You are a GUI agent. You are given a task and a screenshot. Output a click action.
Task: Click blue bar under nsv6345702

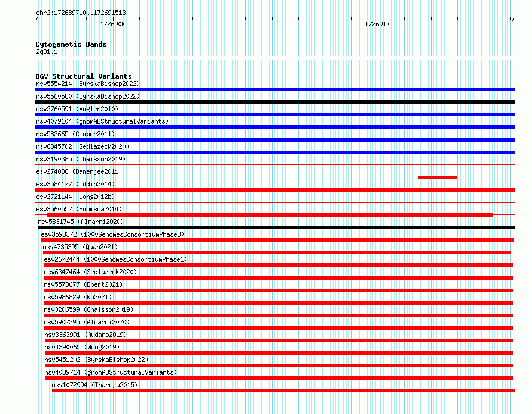[275, 152]
